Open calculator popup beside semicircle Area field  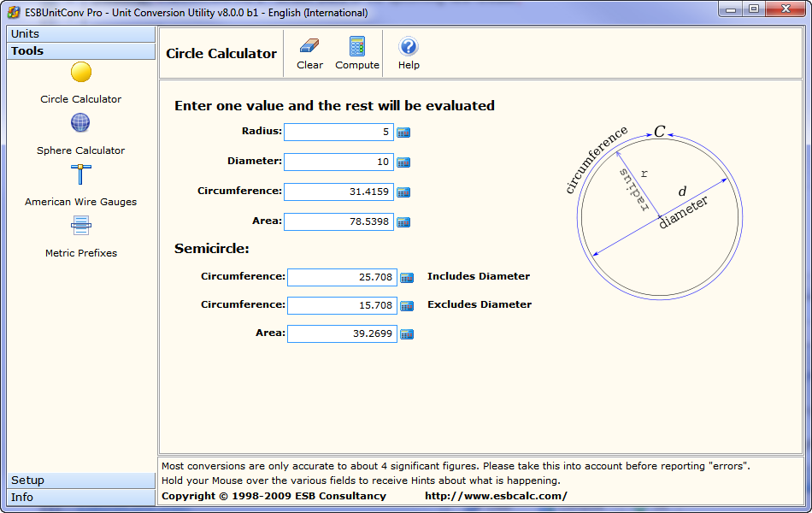pos(407,334)
